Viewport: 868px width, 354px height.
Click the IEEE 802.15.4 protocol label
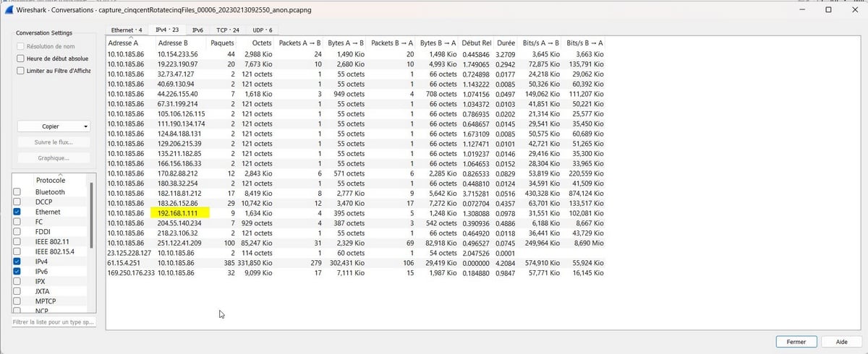click(x=56, y=251)
